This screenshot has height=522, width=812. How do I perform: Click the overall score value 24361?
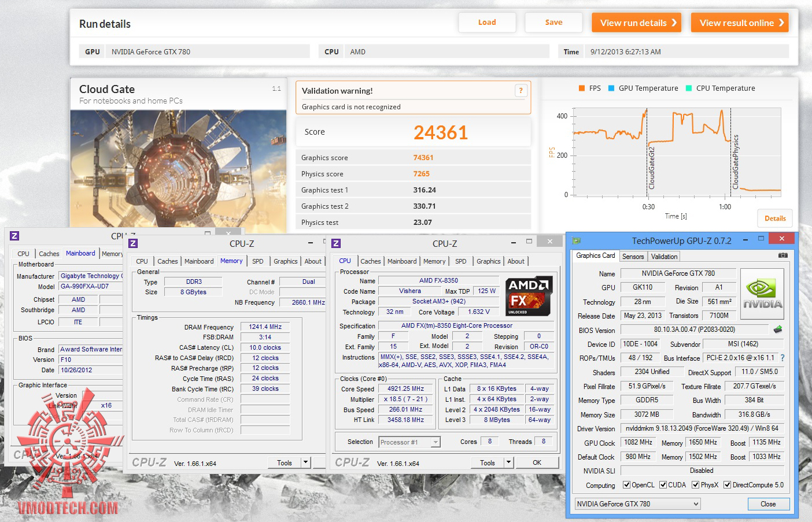tap(441, 133)
